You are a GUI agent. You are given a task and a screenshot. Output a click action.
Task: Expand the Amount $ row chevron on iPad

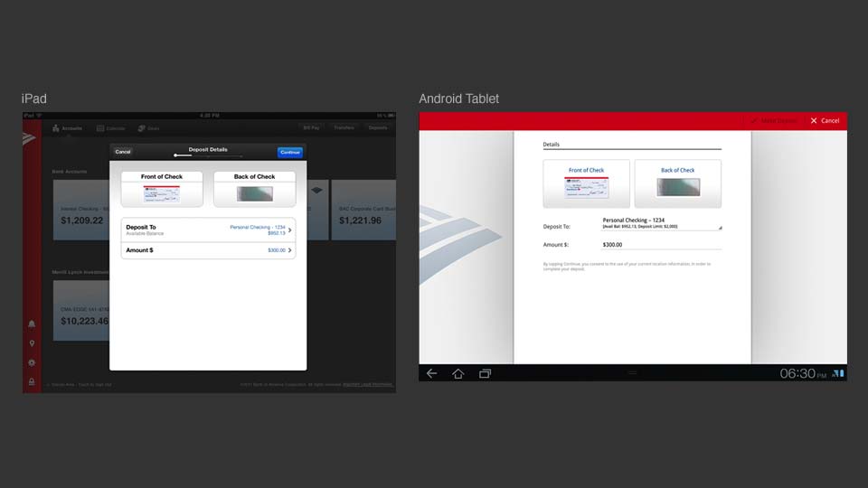tap(289, 250)
